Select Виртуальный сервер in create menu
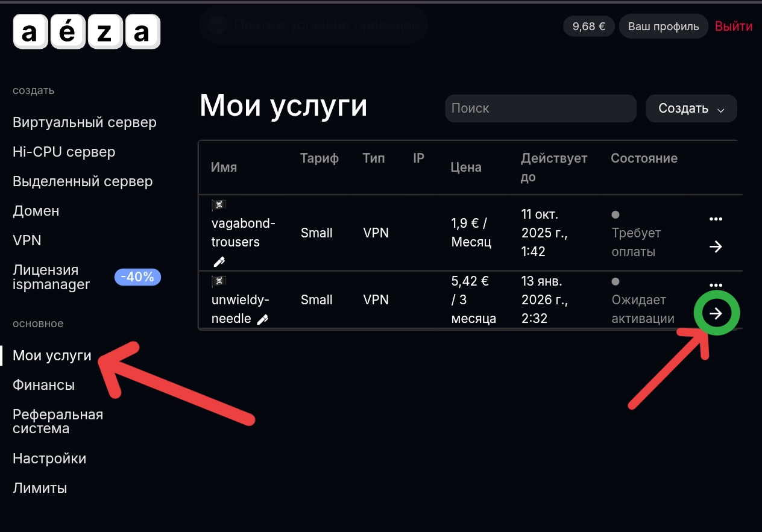The height and width of the screenshot is (532, 762). (x=84, y=122)
